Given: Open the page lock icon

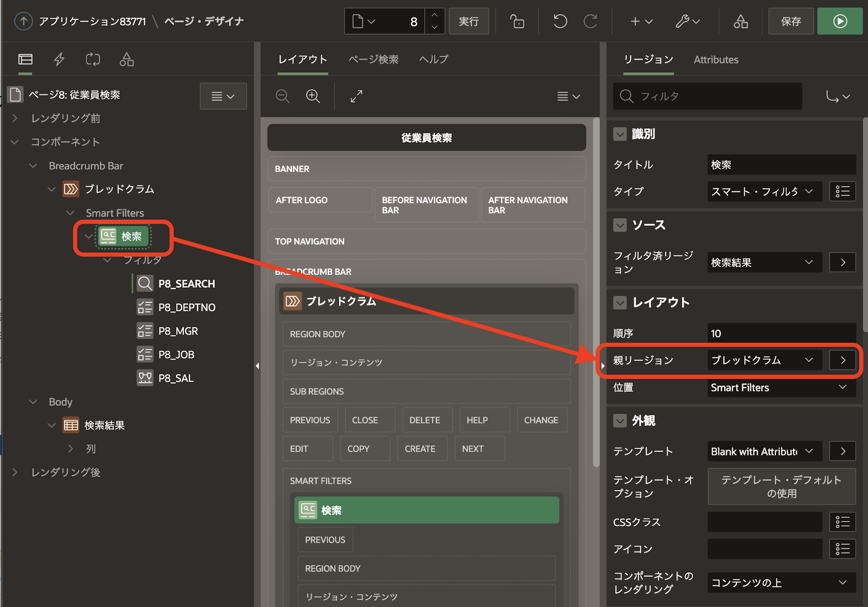Looking at the screenshot, I should pyautogui.click(x=517, y=21).
